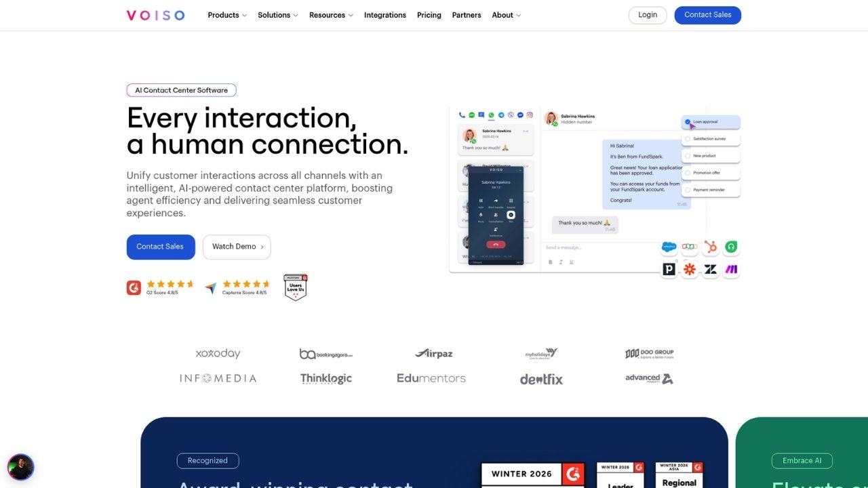
Task: Select the Viber channel icon
Action: pyautogui.click(x=511, y=115)
